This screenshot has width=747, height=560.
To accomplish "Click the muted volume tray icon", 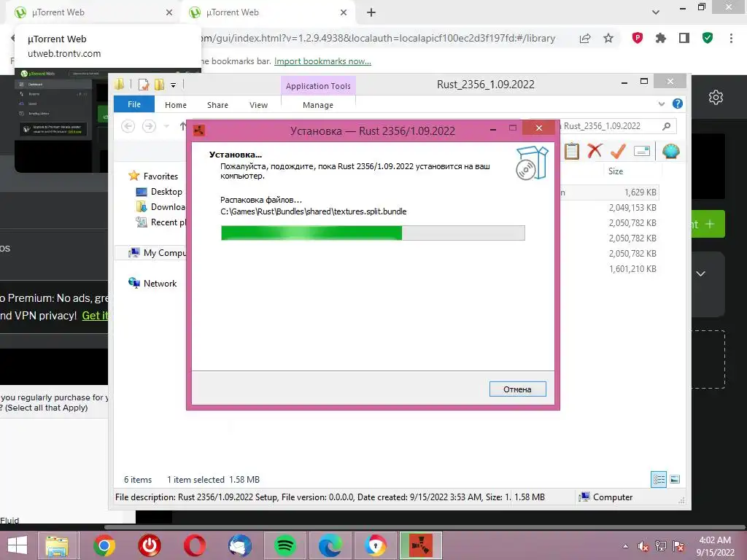I will 643,546.
